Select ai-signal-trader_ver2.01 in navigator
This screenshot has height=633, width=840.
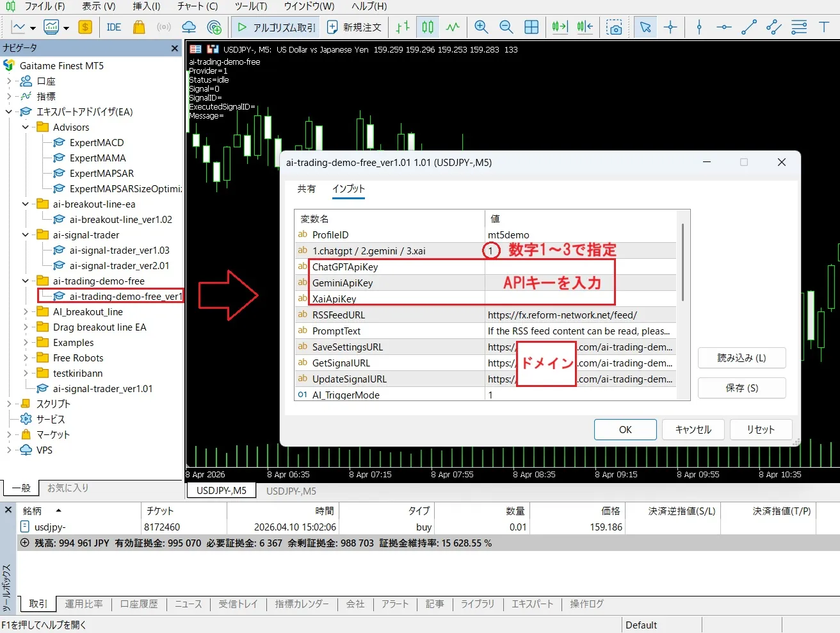pos(120,266)
